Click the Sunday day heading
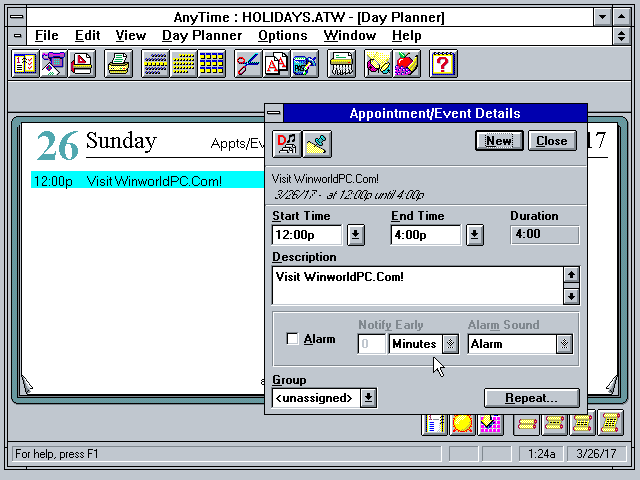This screenshot has width=640, height=480. pos(121,142)
